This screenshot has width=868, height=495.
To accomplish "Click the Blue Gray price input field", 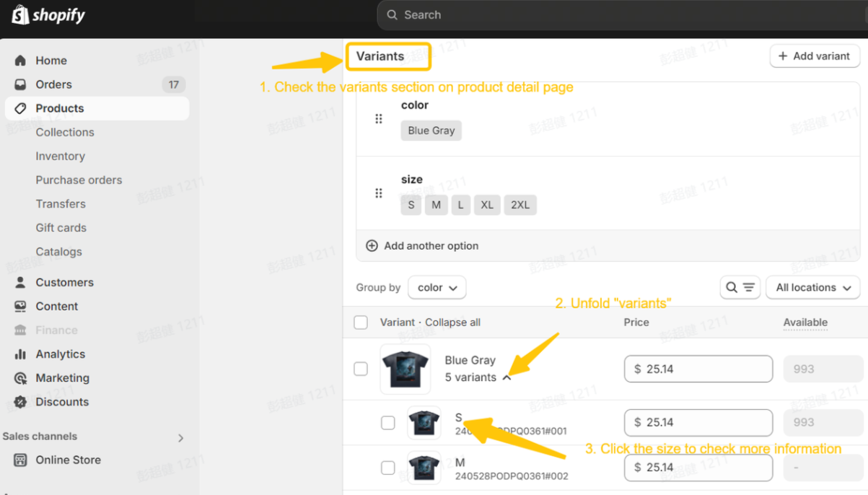I will coord(698,369).
